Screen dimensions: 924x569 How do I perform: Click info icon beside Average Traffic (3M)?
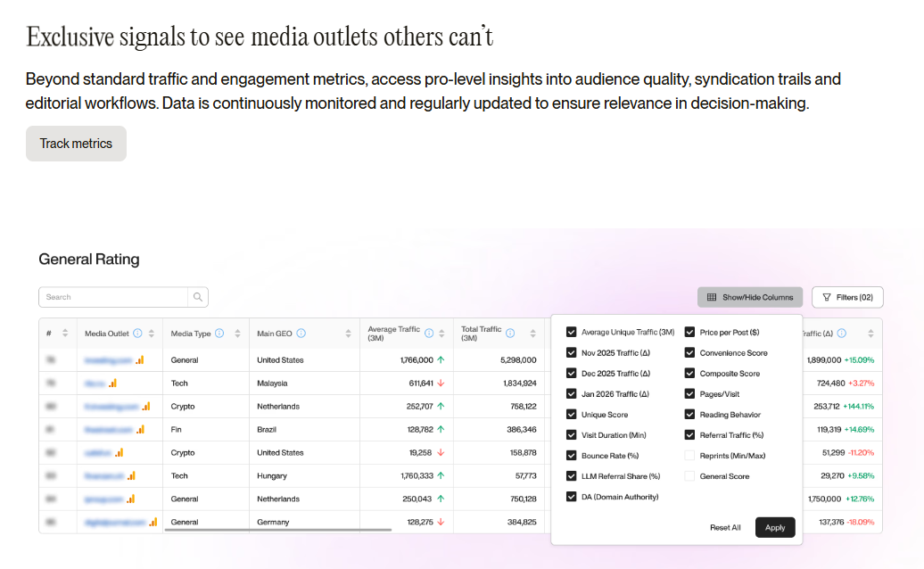(x=429, y=334)
